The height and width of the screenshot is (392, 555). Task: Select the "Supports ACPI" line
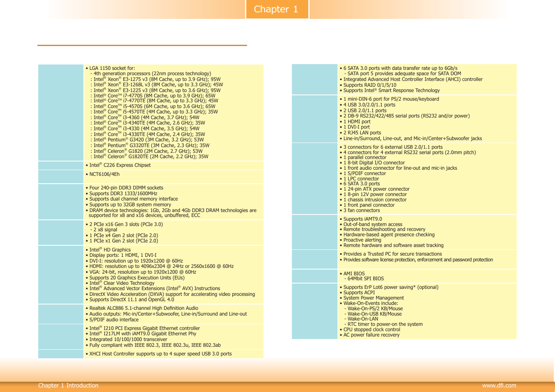pos(357,293)
